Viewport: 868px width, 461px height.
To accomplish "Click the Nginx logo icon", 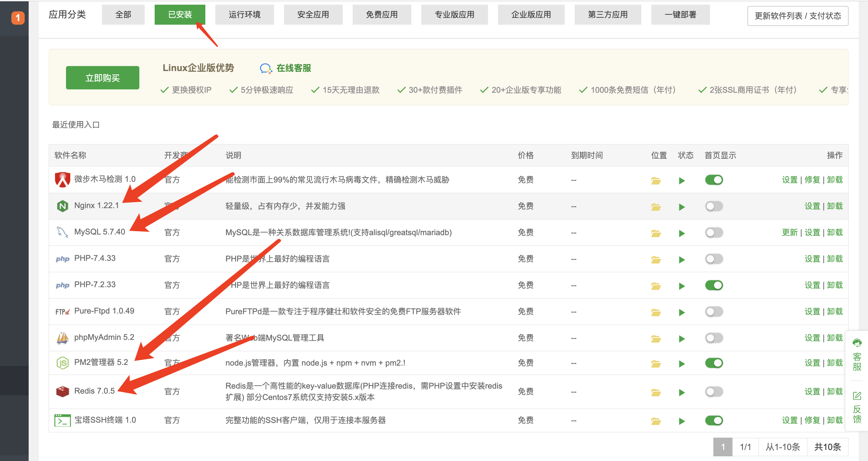I will [62, 206].
